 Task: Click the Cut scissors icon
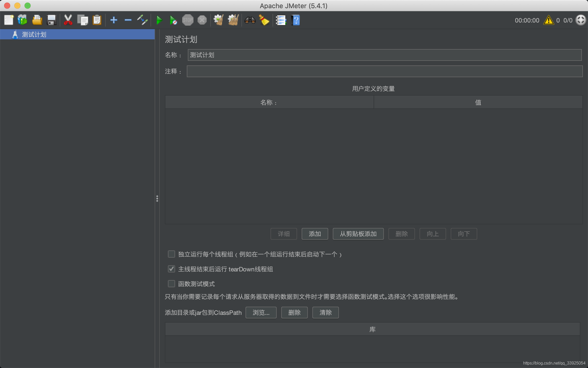tap(68, 20)
